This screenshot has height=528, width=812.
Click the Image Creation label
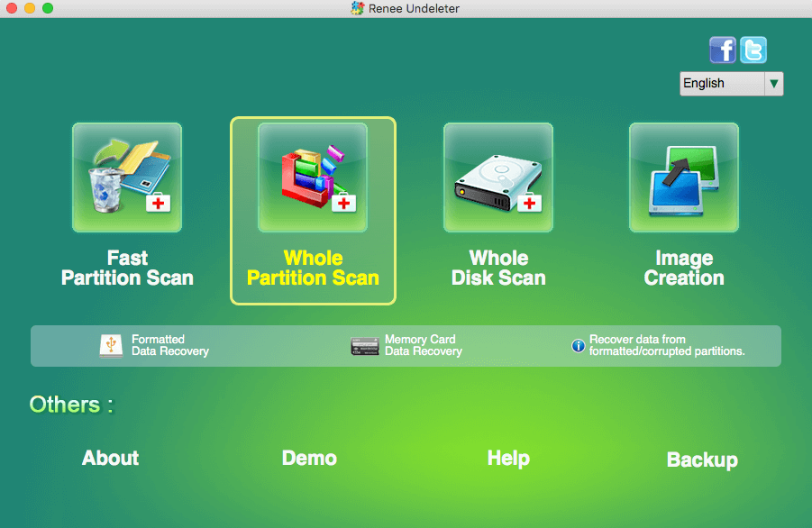[684, 268]
